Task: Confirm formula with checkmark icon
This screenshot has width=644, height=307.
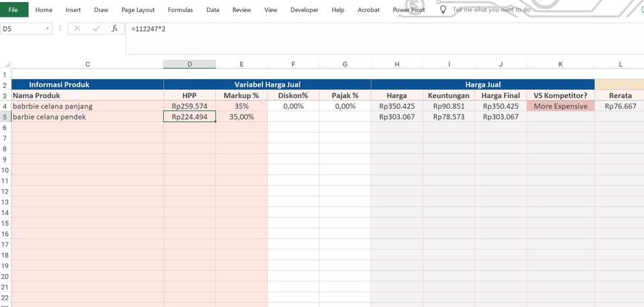Action: pyautogui.click(x=96, y=29)
